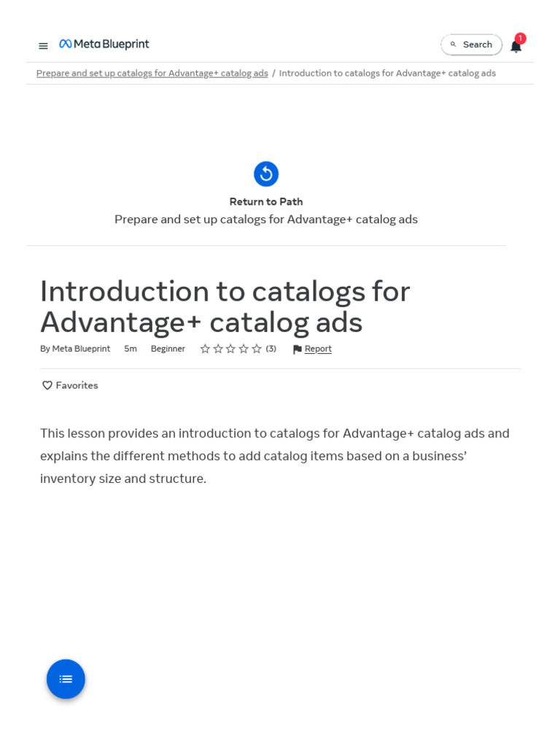This screenshot has height=747, width=560.
Task: Click the path name under Return to Path
Action: click(x=266, y=219)
